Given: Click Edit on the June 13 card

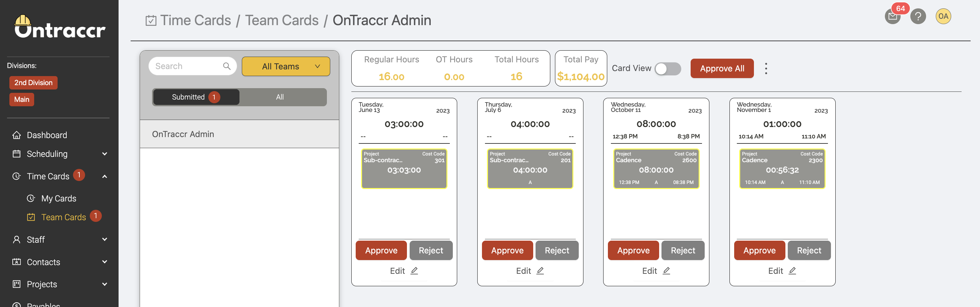Looking at the screenshot, I should (x=404, y=271).
